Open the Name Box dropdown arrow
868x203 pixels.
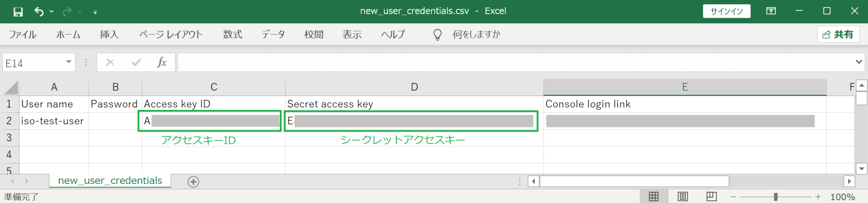point(69,62)
